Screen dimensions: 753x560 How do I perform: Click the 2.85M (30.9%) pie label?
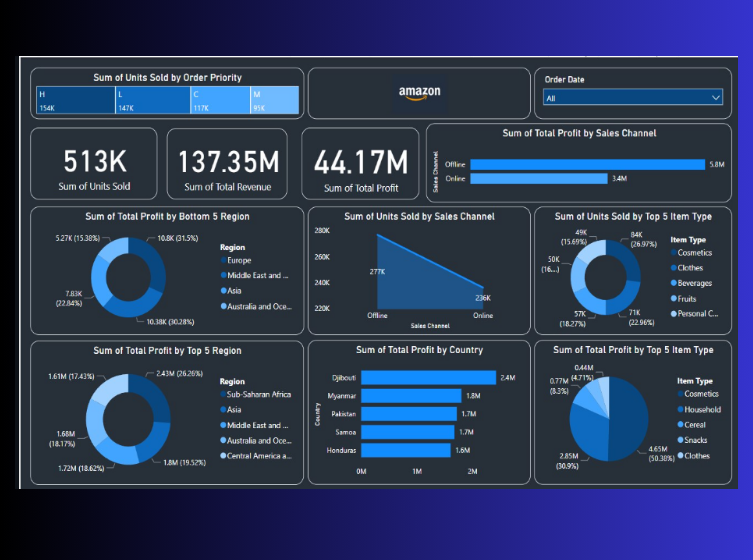(x=568, y=461)
